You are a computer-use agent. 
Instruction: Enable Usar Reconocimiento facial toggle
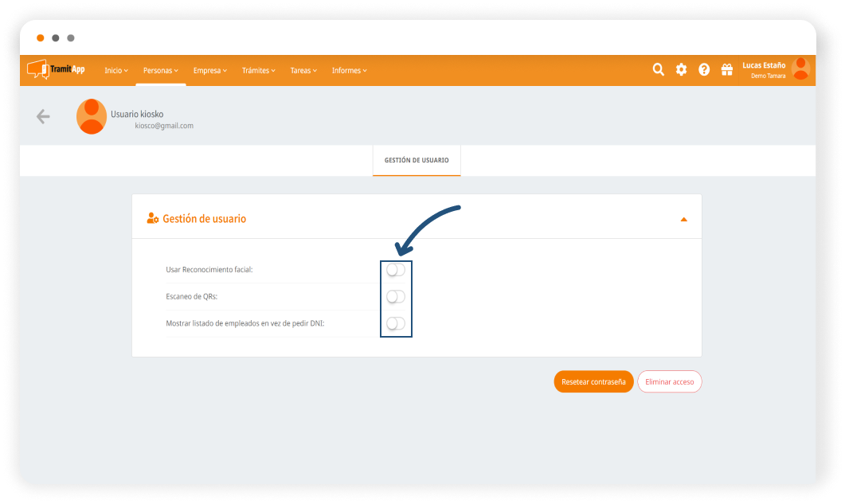pyautogui.click(x=396, y=270)
